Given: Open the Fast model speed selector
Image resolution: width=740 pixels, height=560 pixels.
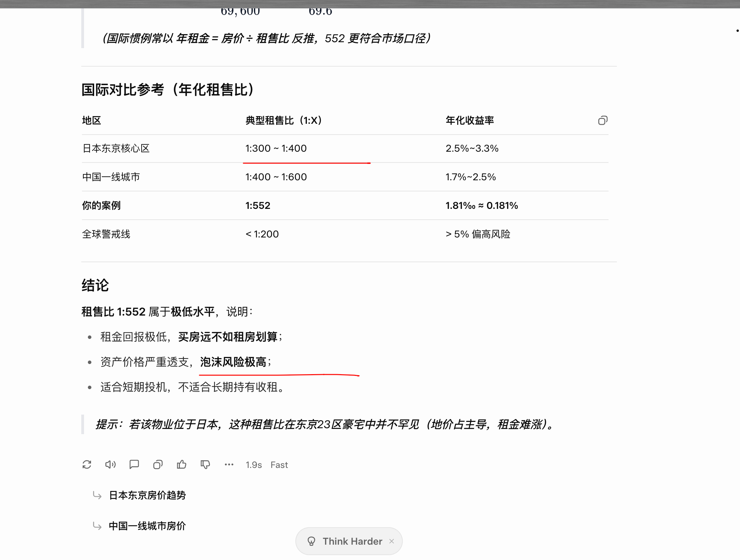Looking at the screenshot, I should point(279,465).
